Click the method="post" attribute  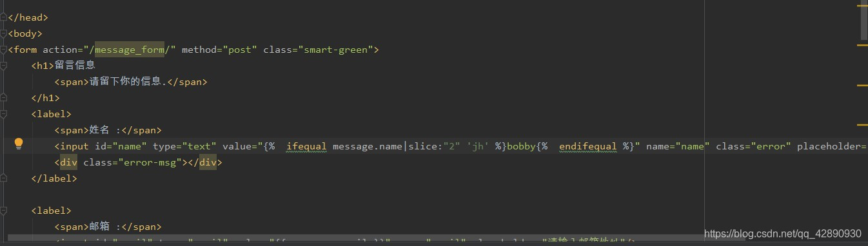[x=219, y=50]
